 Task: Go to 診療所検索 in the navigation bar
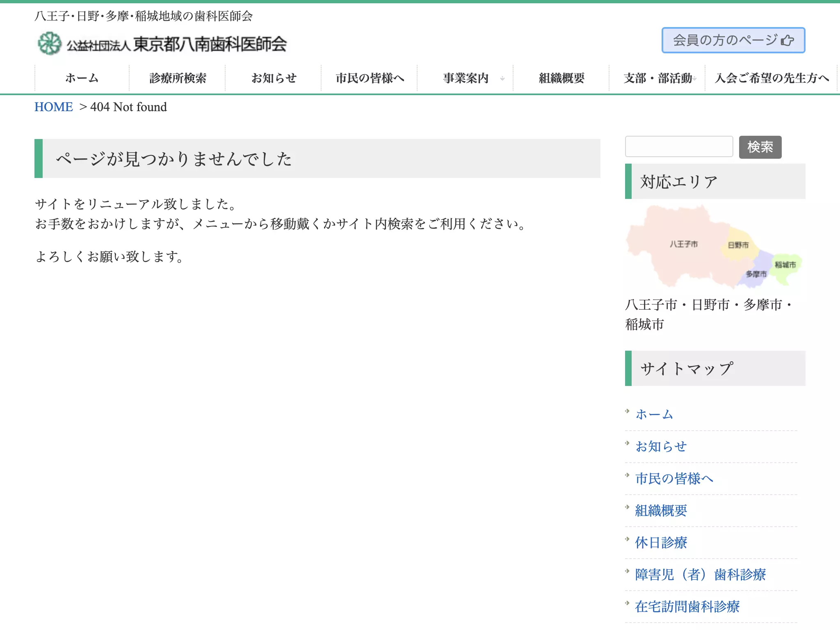pyautogui.click(x=178, y=78)
